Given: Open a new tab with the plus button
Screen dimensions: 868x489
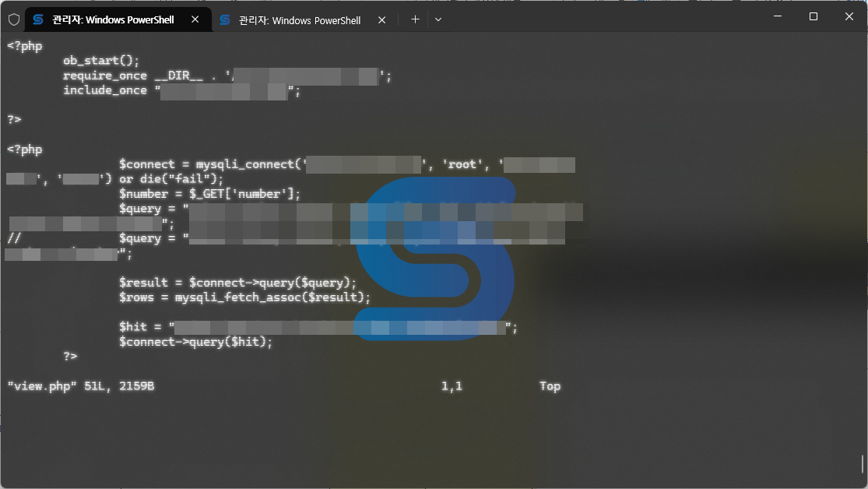Looking at the screenshot, I should pos(415,19).
